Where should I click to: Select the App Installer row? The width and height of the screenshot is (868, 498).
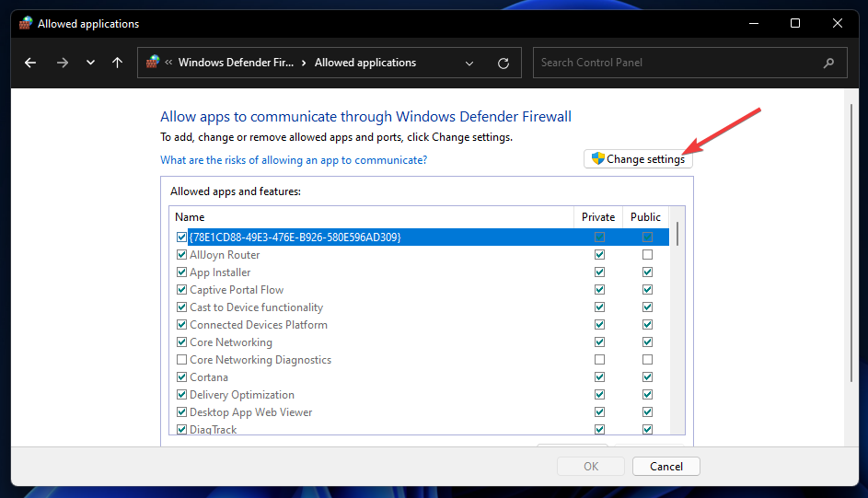point(419,272)
